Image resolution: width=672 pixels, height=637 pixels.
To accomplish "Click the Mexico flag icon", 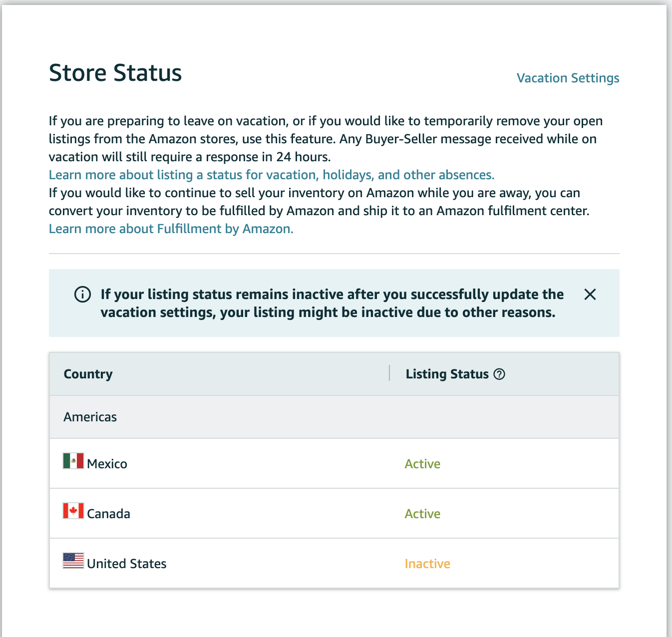I will click(x=73, y=461).
